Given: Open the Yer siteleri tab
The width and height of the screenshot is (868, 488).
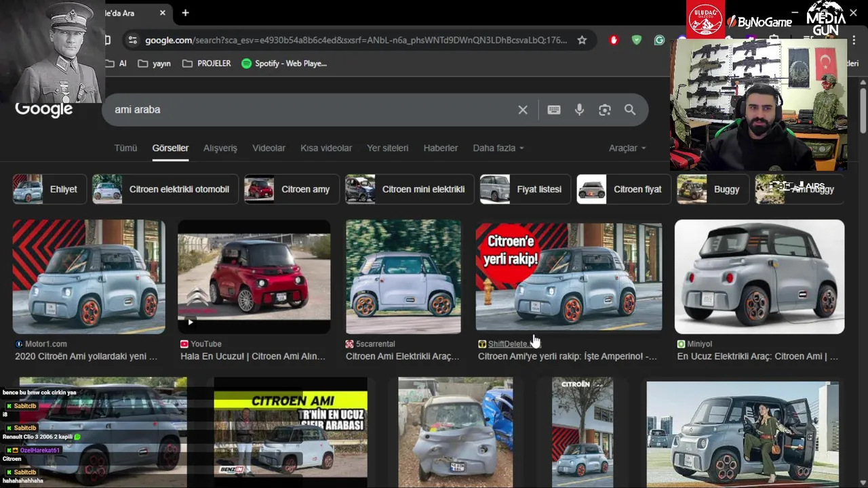Looking at the screenshot, I should coord(387,148).
